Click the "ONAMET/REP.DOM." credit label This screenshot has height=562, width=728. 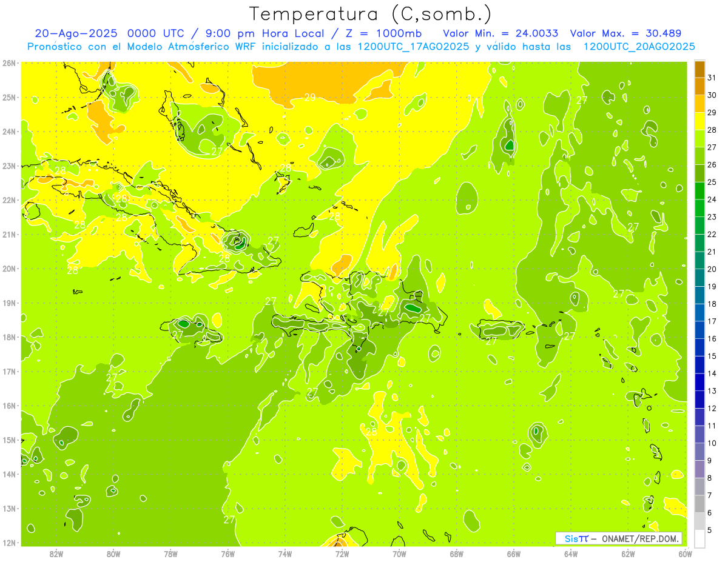641,538
